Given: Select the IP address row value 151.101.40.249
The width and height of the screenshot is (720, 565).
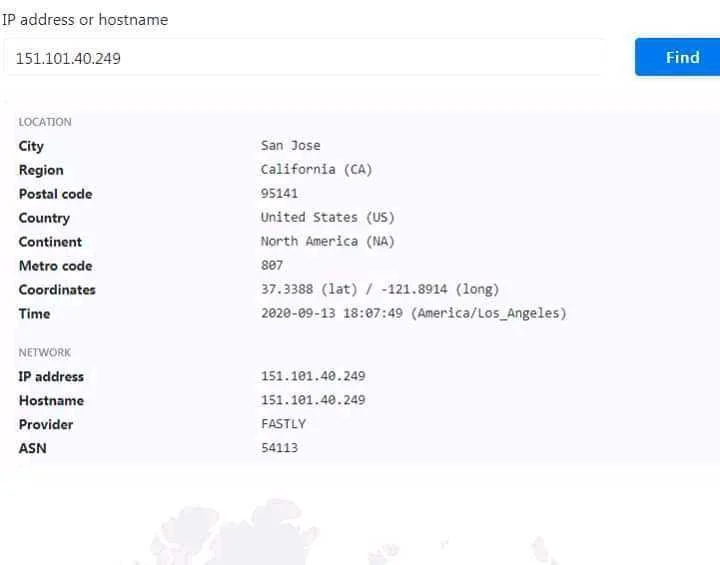Looking at the screenshot, I should pyautogui.click(x=313, y=376).
